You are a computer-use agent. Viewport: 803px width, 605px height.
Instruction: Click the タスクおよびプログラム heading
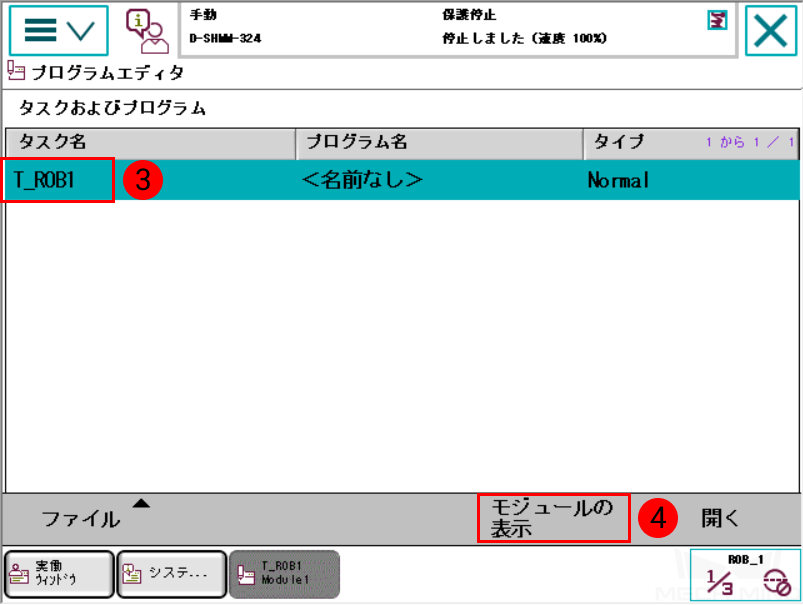tap(113, 108)
